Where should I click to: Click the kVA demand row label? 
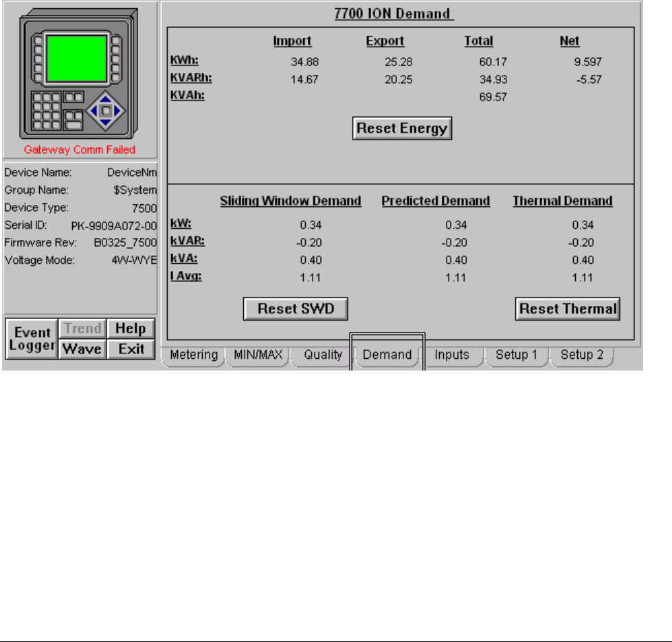pyautogui.click(x=184, y=258)
